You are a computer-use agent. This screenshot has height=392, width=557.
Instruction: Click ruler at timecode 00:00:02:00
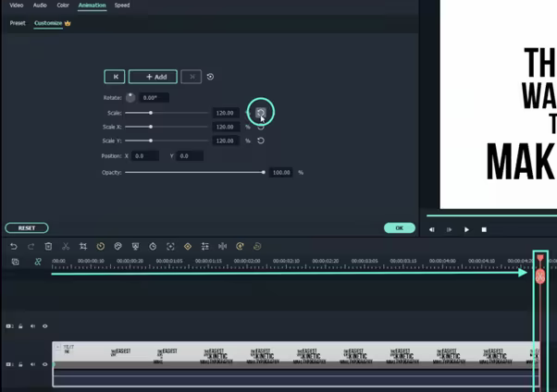point(247,261)
